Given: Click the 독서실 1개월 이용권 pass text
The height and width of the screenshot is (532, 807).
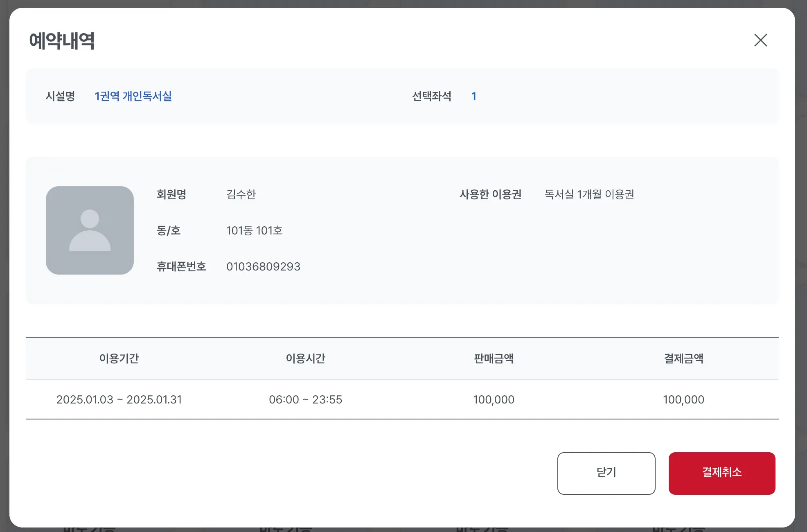Looking at the screenshot, I should coord(589,194).
